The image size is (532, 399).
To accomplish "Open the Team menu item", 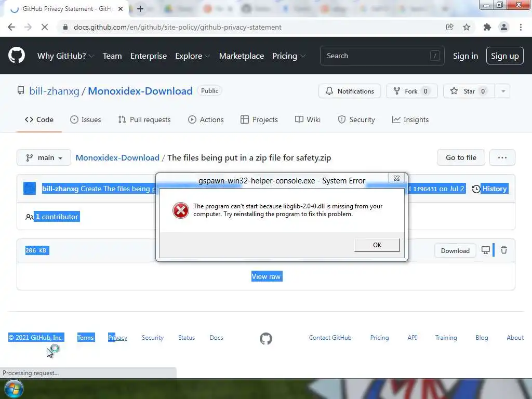I will pos(112,56).
